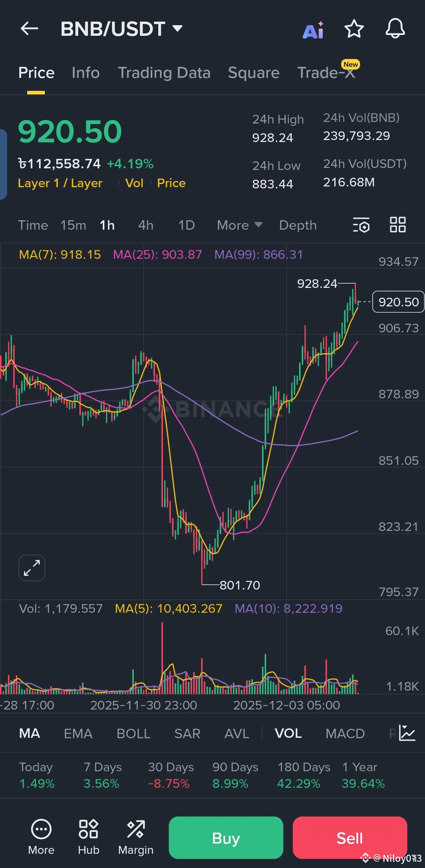This screenshot has width=425, height=868.
Task: Tap the large 920.50 price
Action: 70,131
